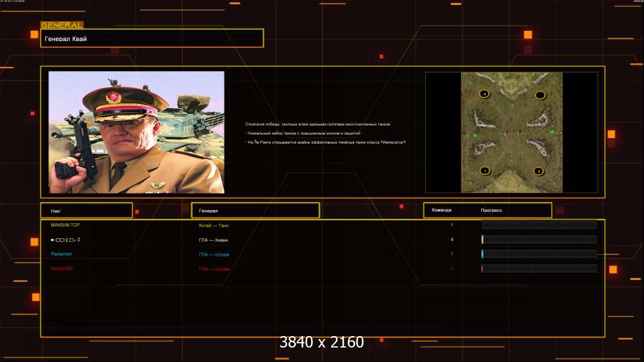Viewport: 644px width, 362px height.
Task: Click start position 4 on the map
Action: (484, 94)
